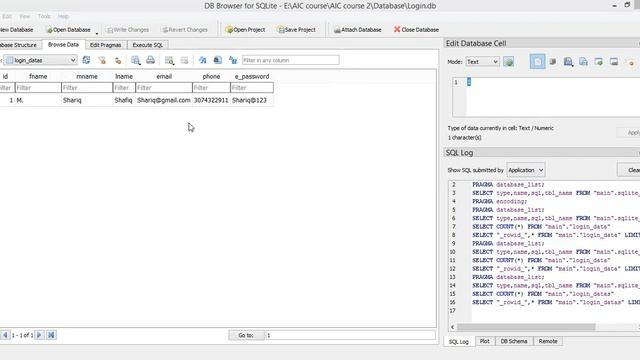
Task: Click the find in cells icon
Action: (x=218, y=60)
